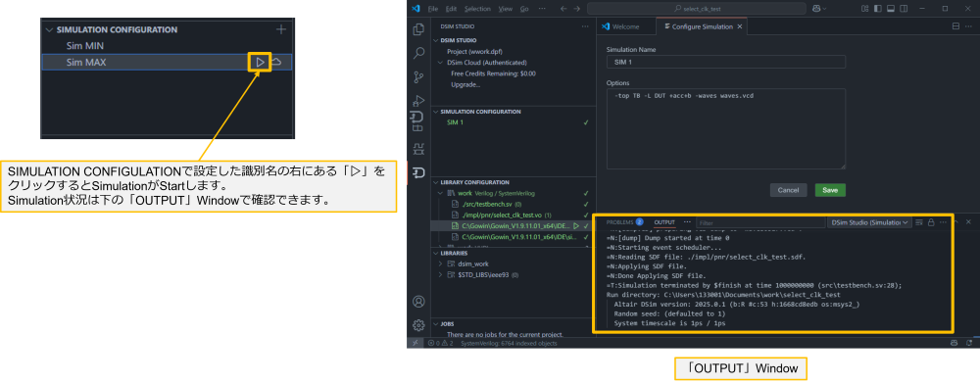Add a new simulation configuration with plus icon
The height and width of the screenshot is (383, 980).
click(281, 29)
